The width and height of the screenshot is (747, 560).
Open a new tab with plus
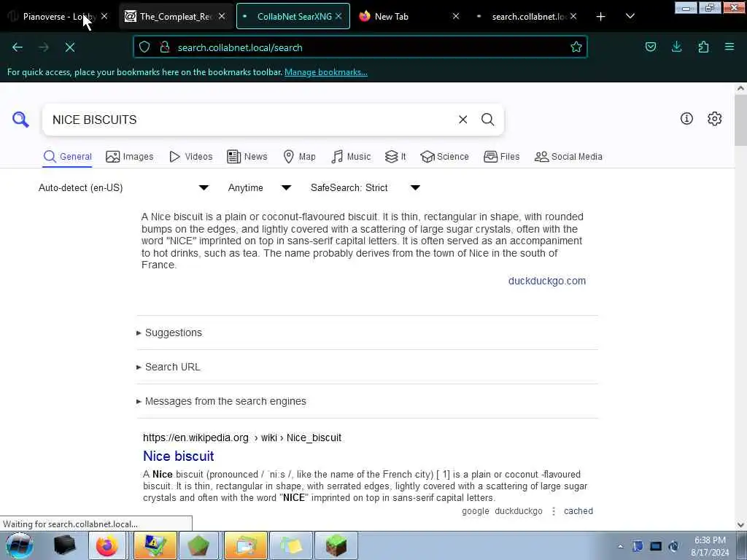tap(601, 17)
